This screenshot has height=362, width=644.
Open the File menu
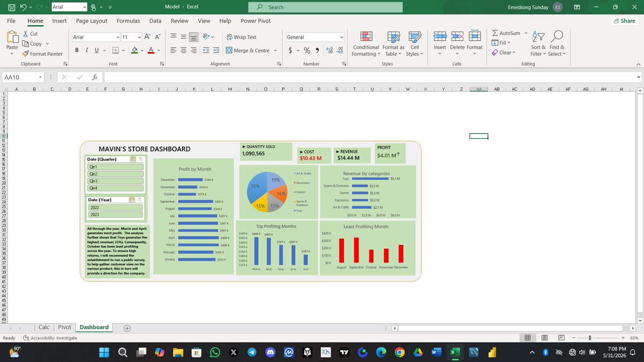(11, 21)
